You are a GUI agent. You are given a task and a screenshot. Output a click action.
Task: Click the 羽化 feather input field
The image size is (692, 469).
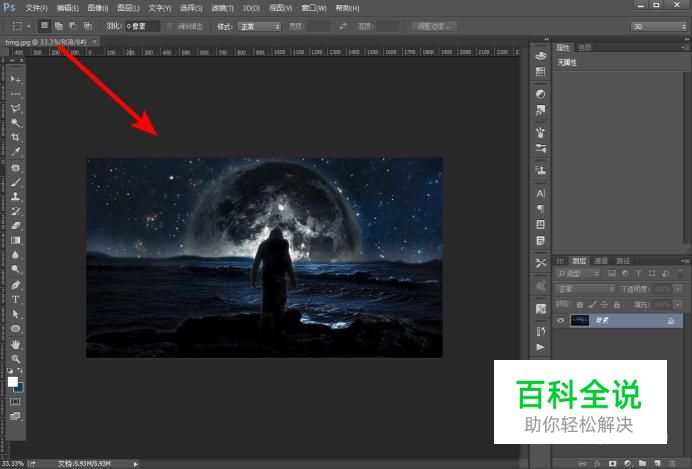[x=142, y=26]
